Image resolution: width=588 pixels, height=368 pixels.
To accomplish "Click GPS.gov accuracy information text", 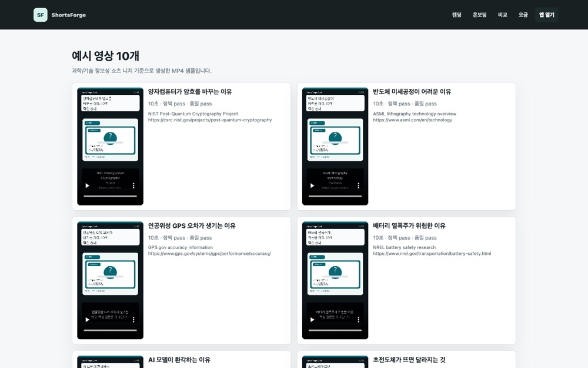I will pos(181,247).
